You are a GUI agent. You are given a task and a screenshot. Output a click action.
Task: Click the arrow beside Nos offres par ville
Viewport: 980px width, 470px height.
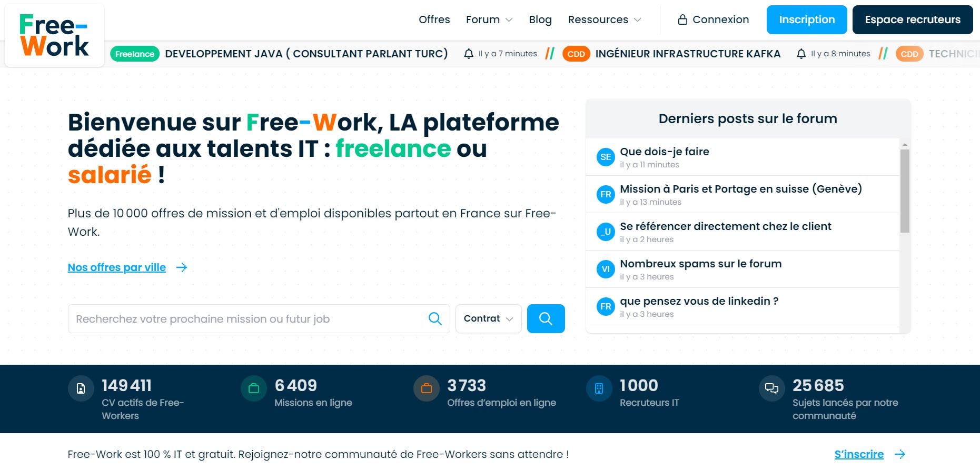(182, 267)
